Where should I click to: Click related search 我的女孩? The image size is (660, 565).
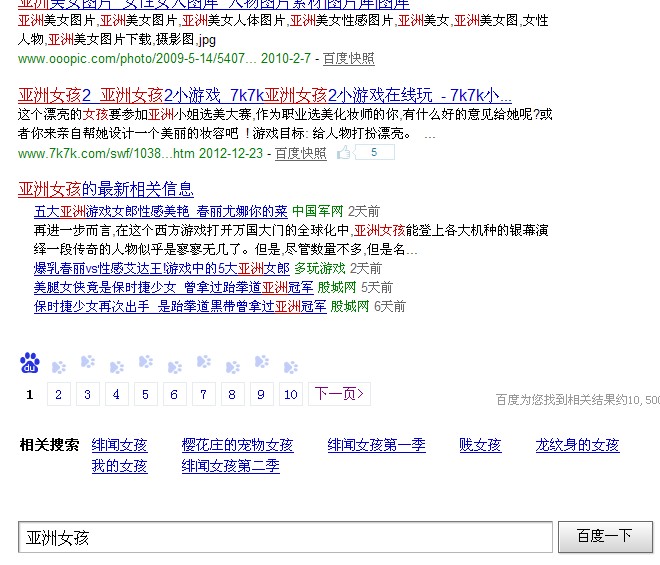(120, 466)
